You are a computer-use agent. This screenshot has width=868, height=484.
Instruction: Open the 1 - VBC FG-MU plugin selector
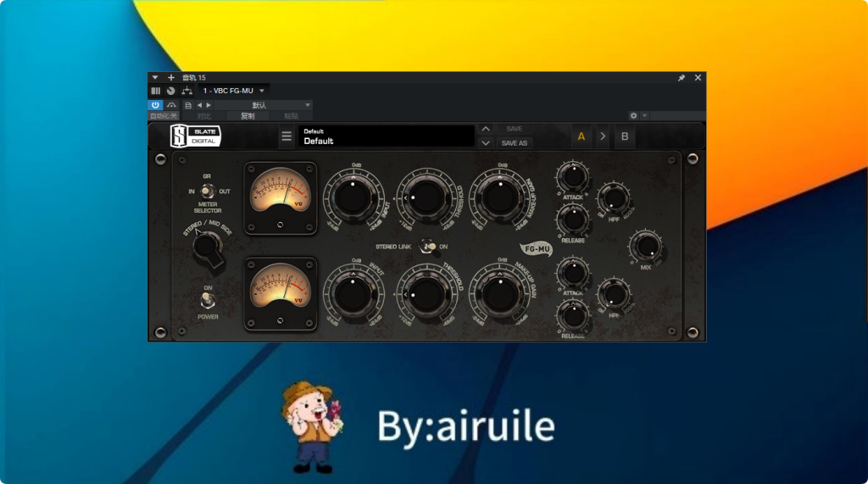233,91
